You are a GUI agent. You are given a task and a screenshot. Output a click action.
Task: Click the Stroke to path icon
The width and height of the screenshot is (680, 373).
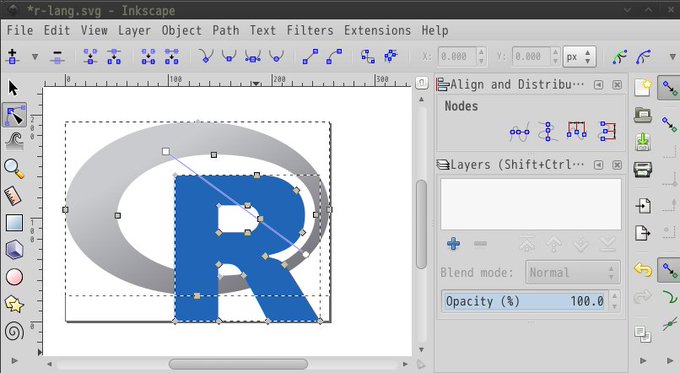pyautogui.click(x=391, y=56)
